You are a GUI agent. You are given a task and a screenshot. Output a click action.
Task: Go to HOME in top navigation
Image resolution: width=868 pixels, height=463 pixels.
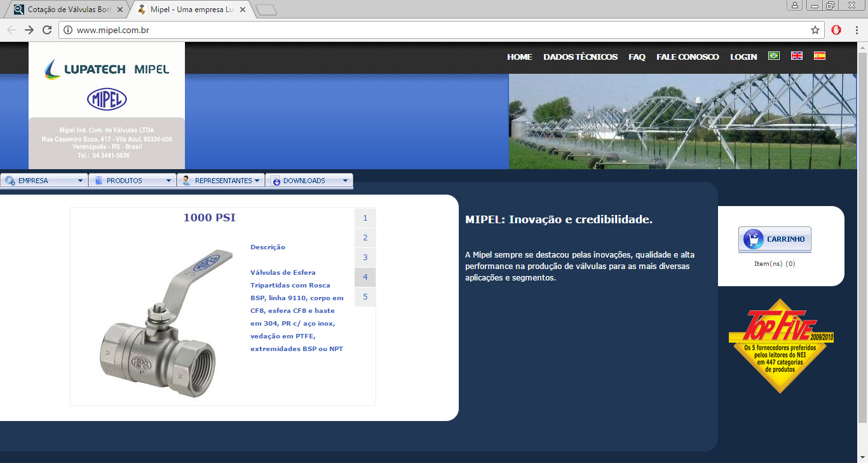coord(519,57)
